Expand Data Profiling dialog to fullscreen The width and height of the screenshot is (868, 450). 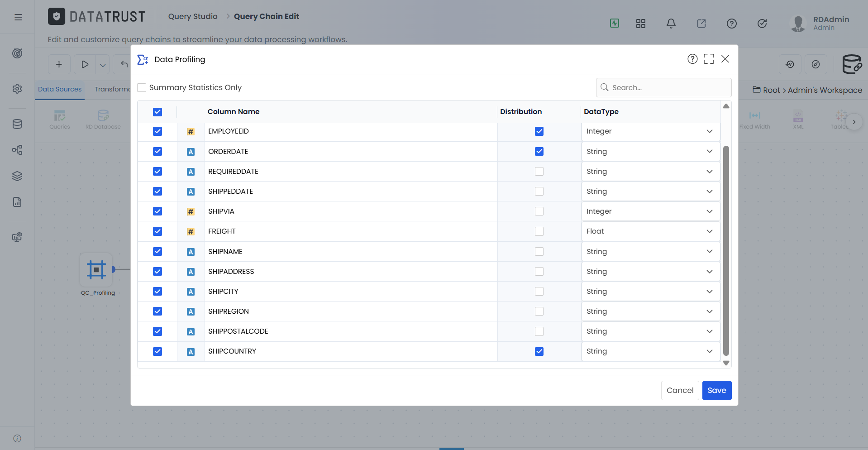click(709, 59)
